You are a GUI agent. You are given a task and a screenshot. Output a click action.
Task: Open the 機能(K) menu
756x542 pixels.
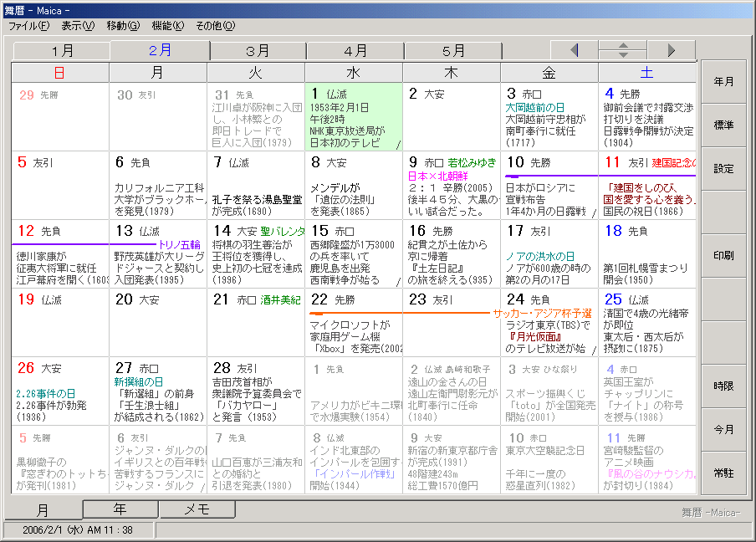point(167,26)
